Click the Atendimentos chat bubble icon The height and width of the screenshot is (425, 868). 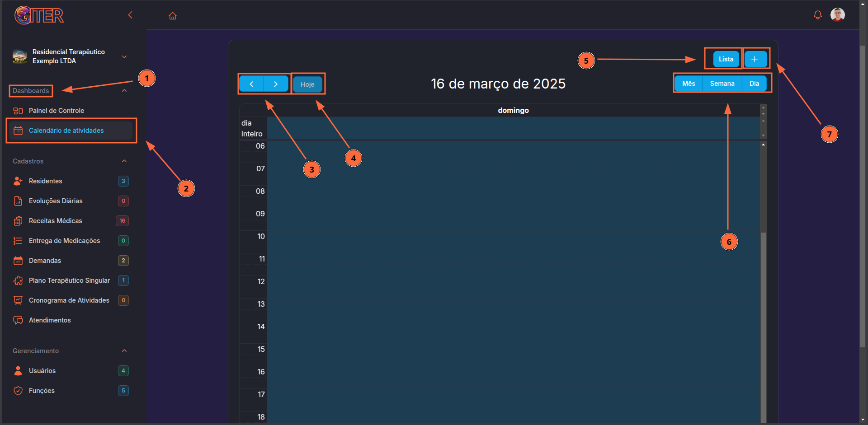(x=18, y=320)
